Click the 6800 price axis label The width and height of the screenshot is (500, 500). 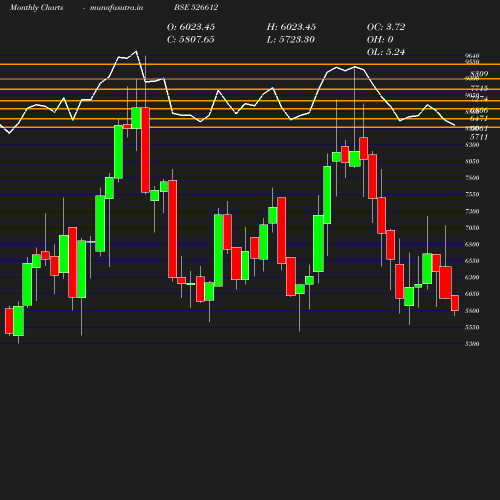point(472,244)
